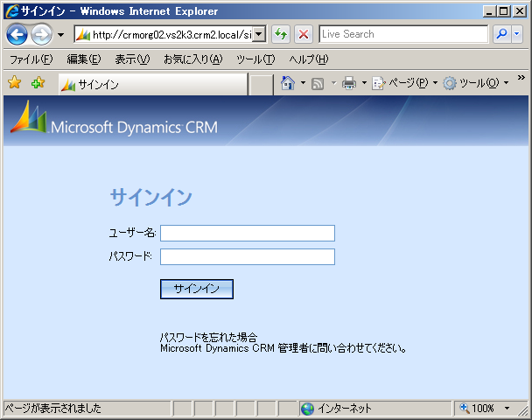532x420 pixels.
Task: Open the ページ(P) toolbar menu
Action: 405,83
